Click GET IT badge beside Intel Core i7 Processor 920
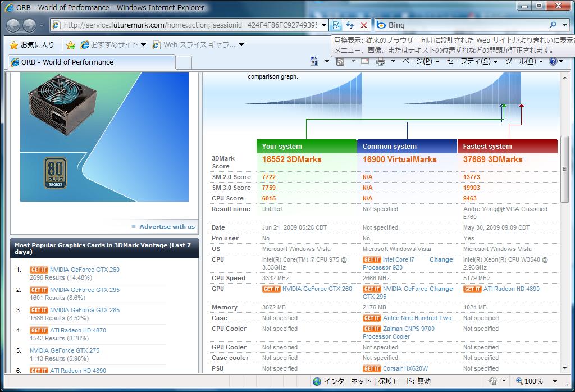 pyautogui.click(x=372, y=259)
